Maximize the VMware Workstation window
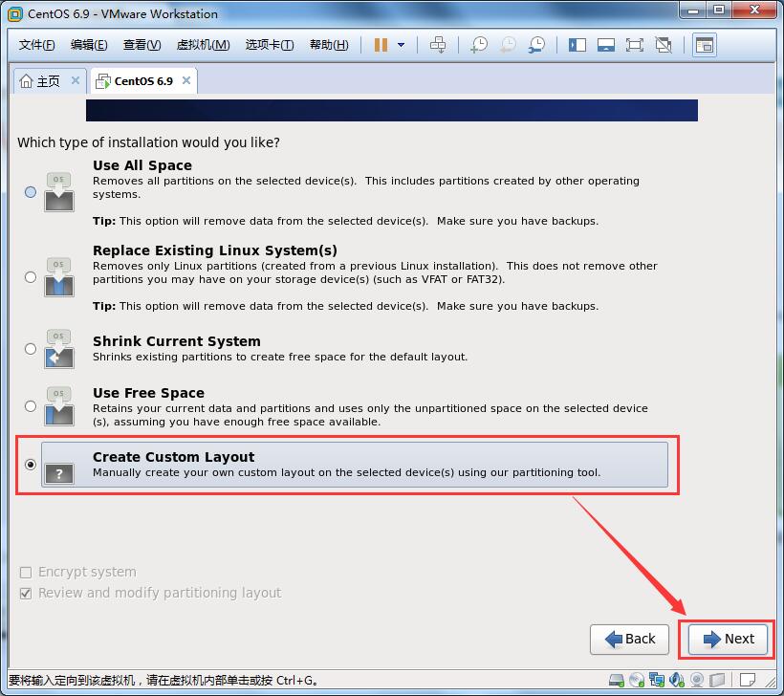 pyautogui.click(x=719, y=10)
